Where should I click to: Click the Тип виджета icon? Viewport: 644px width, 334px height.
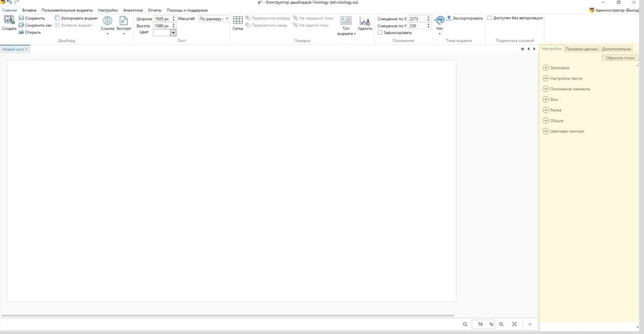pyautogui.click(x=346, y=21)
